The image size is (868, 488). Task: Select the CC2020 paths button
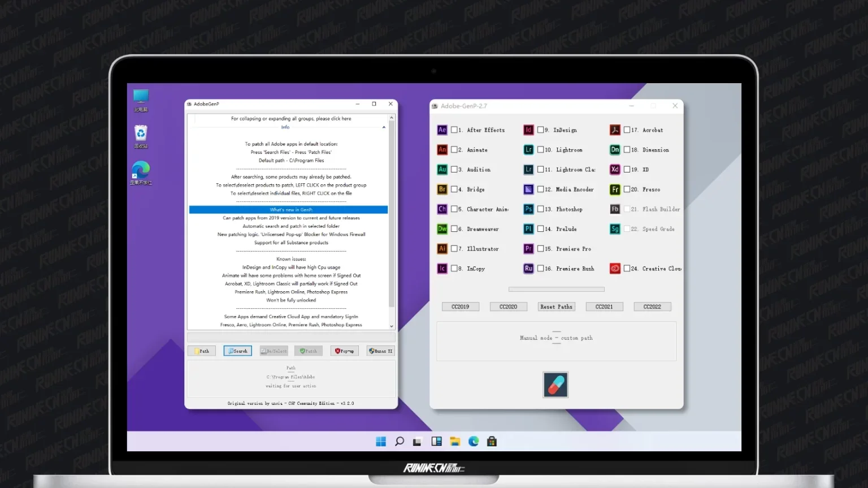click(x=509, y=306)
